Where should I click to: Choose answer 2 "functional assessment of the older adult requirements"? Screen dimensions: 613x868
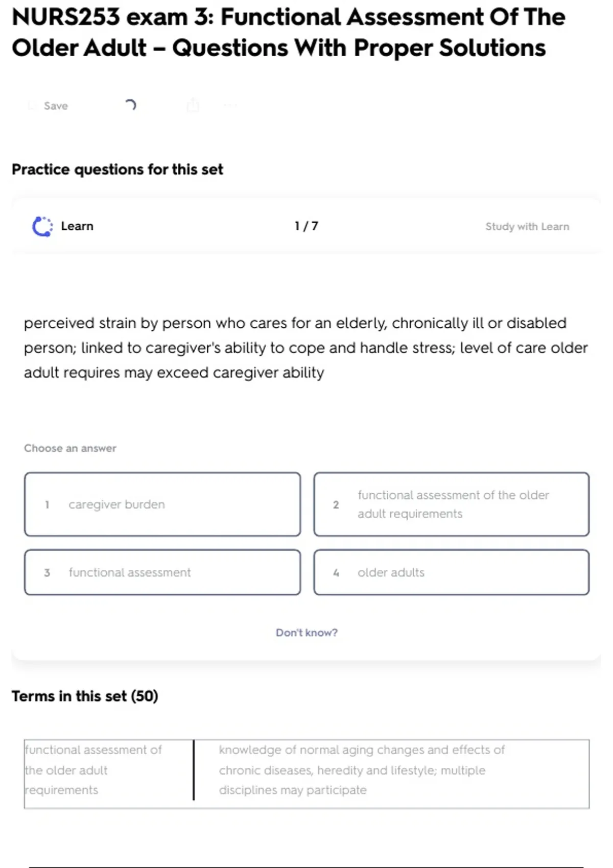click(x=452, y=504)
